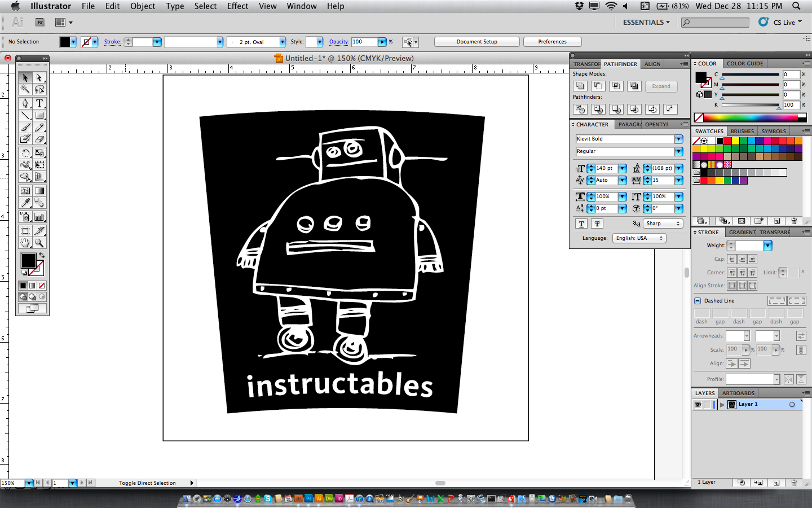Click the Preferences button
The width and height of the screenshot is (812, 508).
point(553,42)
